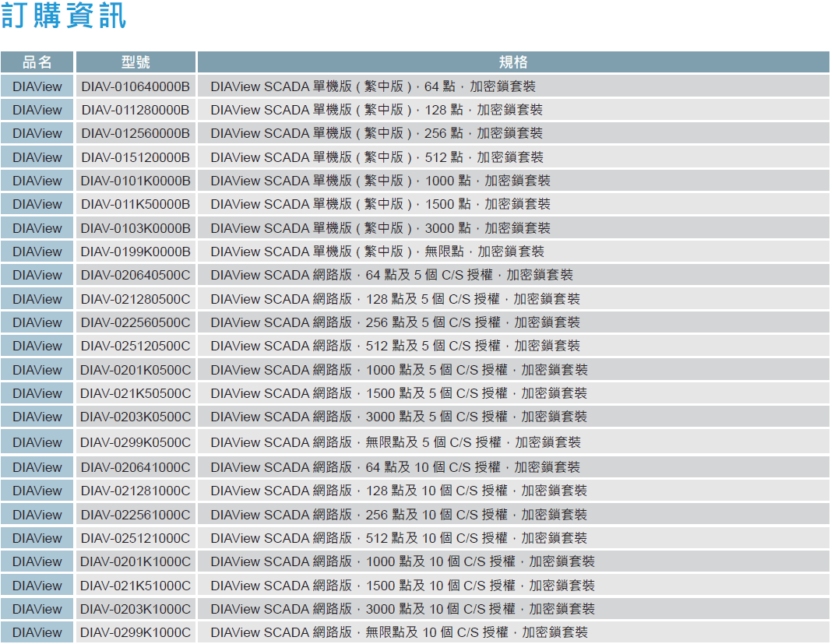
Task: Select spec 網路版 3000 點及 10 個 C/S 授權
Action: (x=403, y=609)
